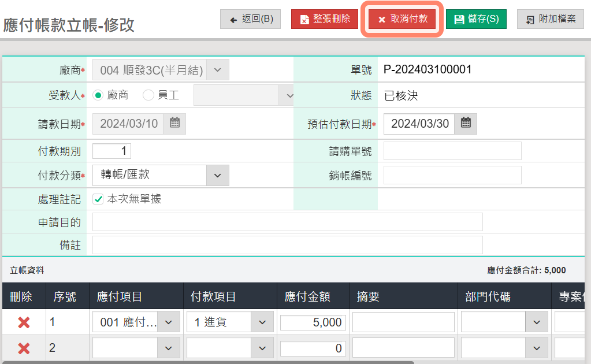
Task: Click the 整張刪除 delete button
Action: pyautogui.click(x=325, y=19)
